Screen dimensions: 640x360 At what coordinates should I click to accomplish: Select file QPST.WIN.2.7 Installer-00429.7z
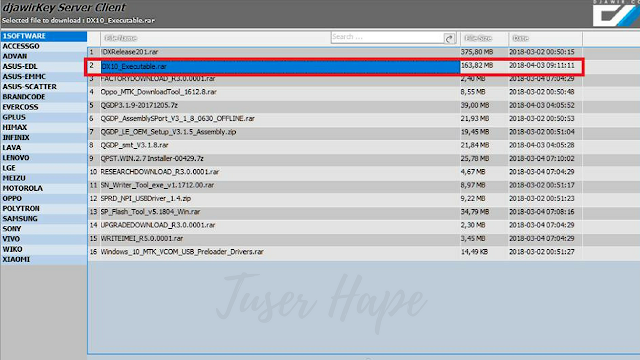pos(152,159)
